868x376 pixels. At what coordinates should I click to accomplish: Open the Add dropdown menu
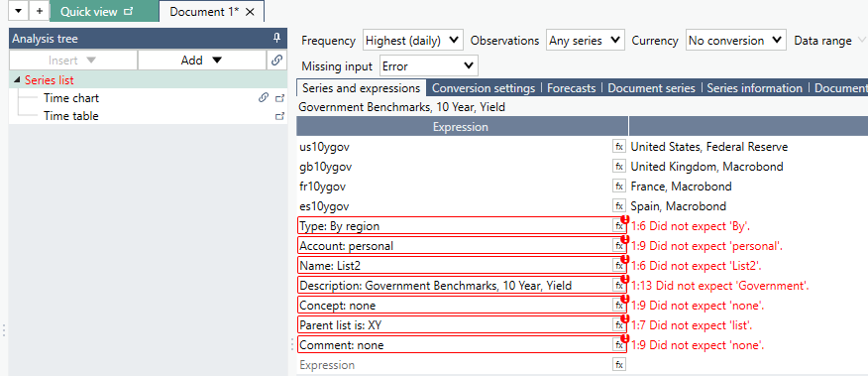201,60
